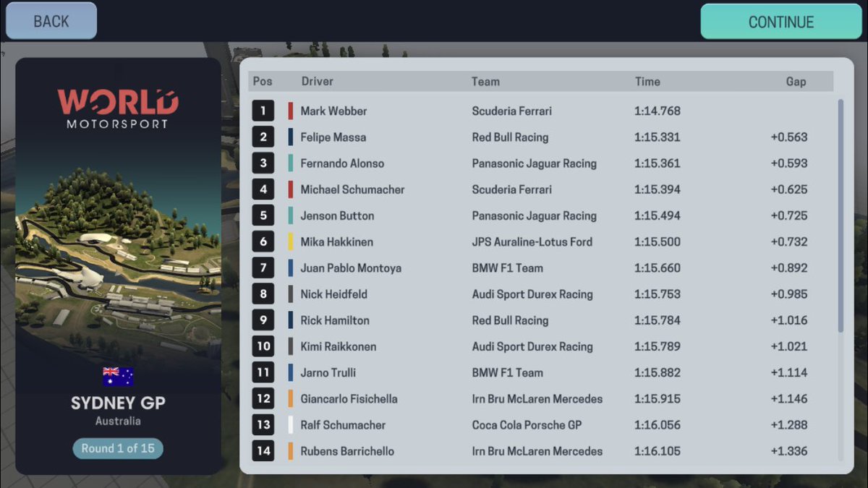Click the World Motorsport logo

coord(118,108)
